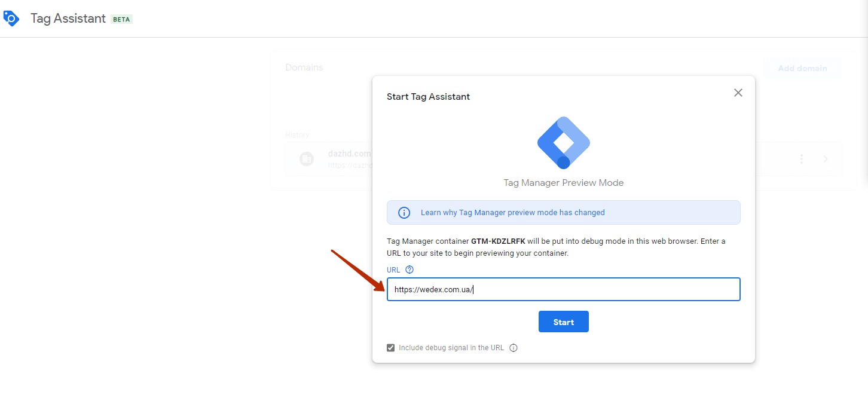The height and width of the screenshot is (401, 868).
Task: Click the Tag Manager diamond logo
Action: (564, 142)
